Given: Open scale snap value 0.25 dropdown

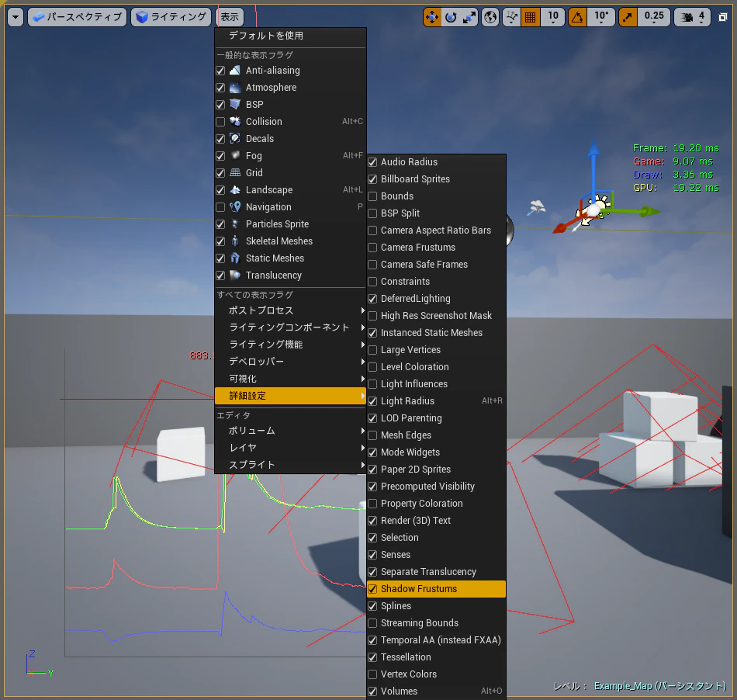Looking at the screenshot, I should coord(654,17).
